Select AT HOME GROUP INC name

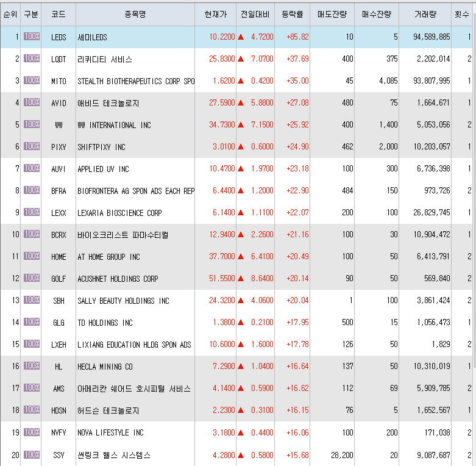[x=108, y=257]
